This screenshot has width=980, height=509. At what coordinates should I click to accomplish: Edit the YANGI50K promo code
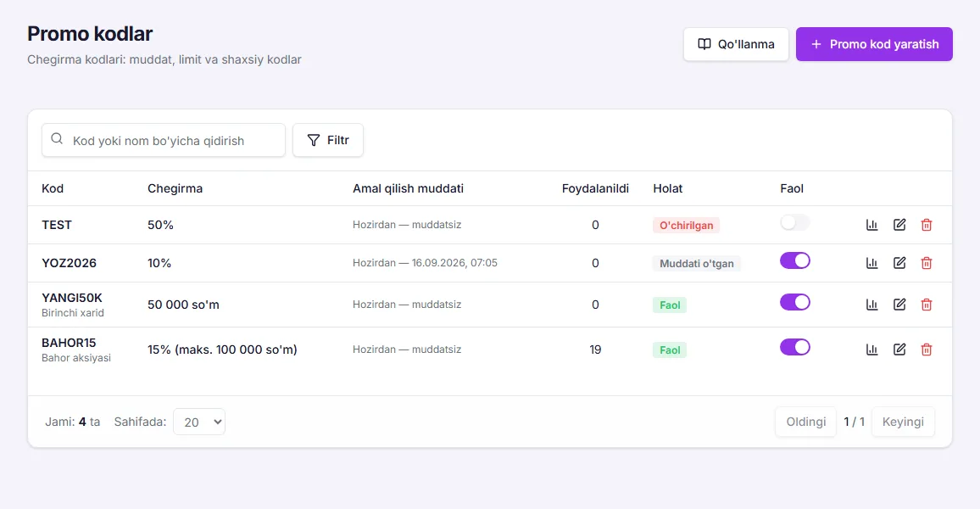pos(899,305)
